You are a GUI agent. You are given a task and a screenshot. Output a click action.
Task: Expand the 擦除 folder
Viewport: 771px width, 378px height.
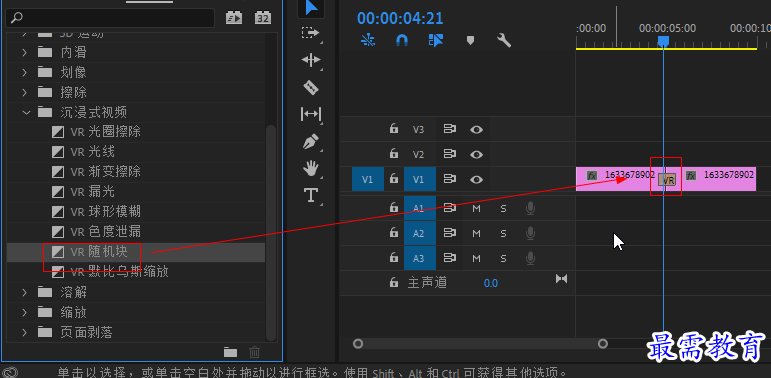tap(25, 92)
